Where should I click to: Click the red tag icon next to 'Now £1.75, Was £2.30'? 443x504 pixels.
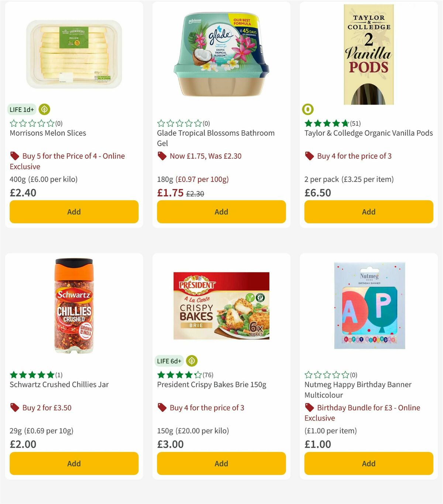point(162,156)
